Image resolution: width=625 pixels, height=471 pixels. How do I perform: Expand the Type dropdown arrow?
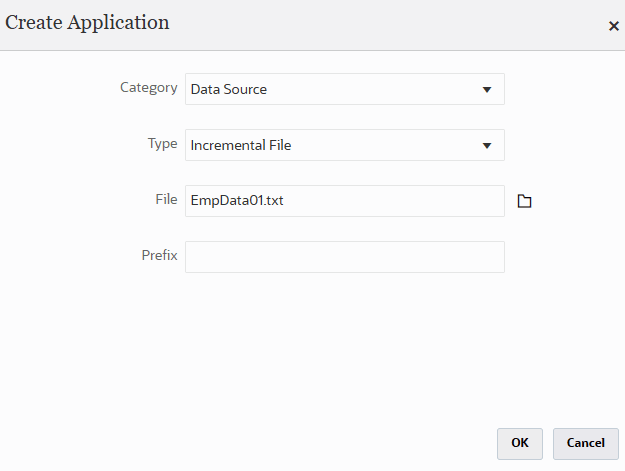[487, 145]
